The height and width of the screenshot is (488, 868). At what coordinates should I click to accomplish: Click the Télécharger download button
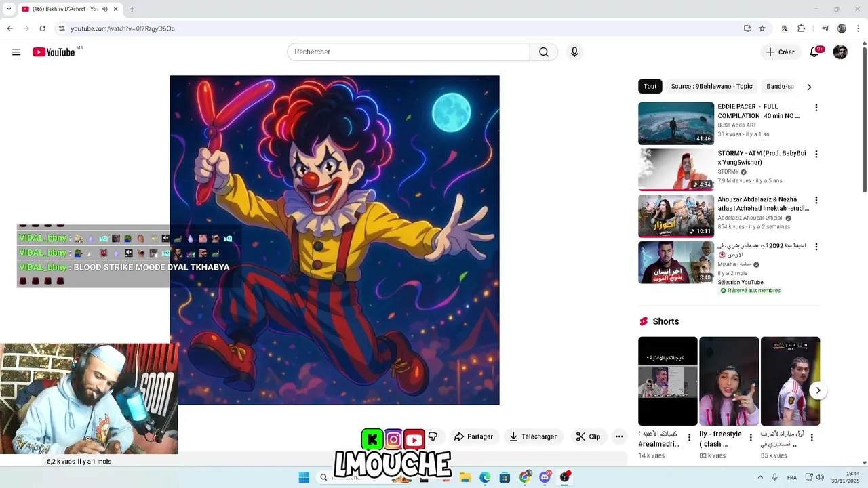[533, 436]
